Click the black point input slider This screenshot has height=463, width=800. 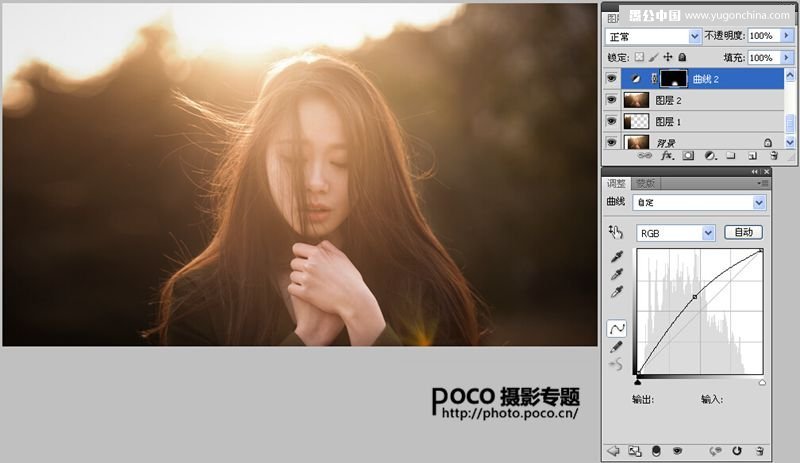[x=638, y=381]
